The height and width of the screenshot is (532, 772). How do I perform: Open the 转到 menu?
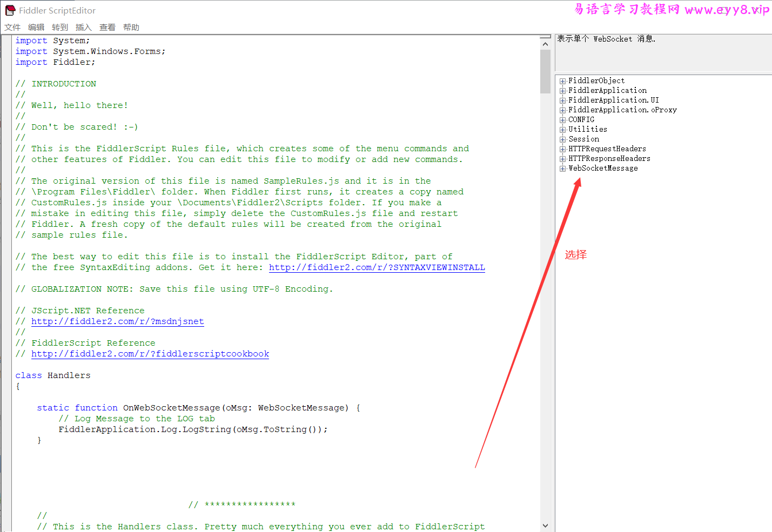coord(60,28)
